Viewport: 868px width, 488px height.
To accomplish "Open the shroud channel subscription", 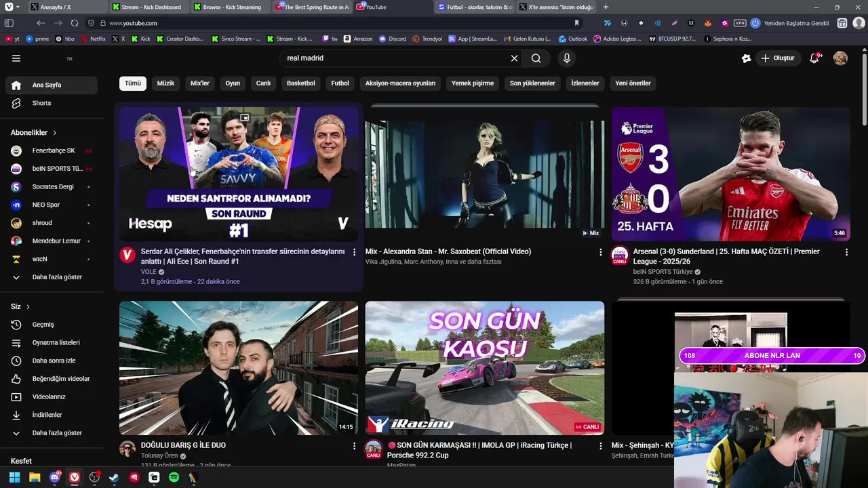I will 52,223.
